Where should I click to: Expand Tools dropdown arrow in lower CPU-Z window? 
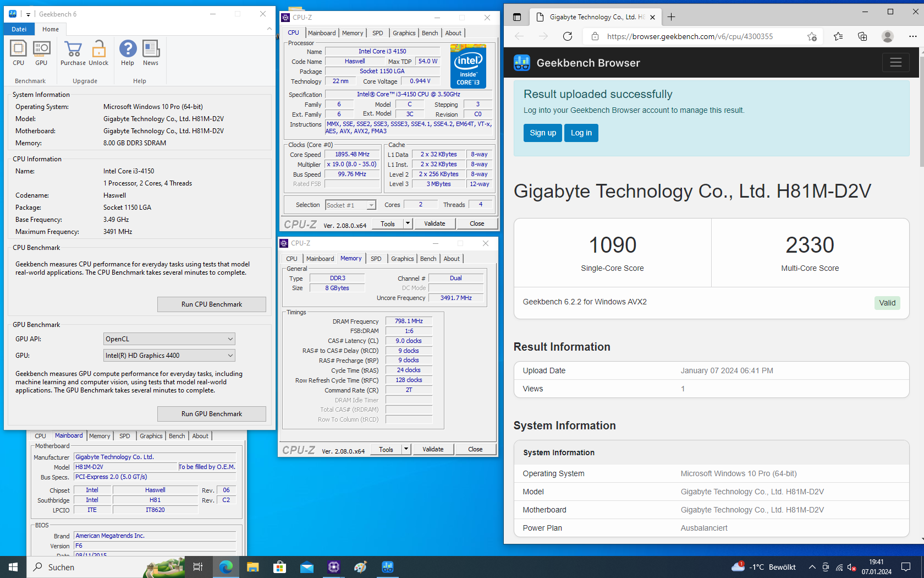click(406, 450)
